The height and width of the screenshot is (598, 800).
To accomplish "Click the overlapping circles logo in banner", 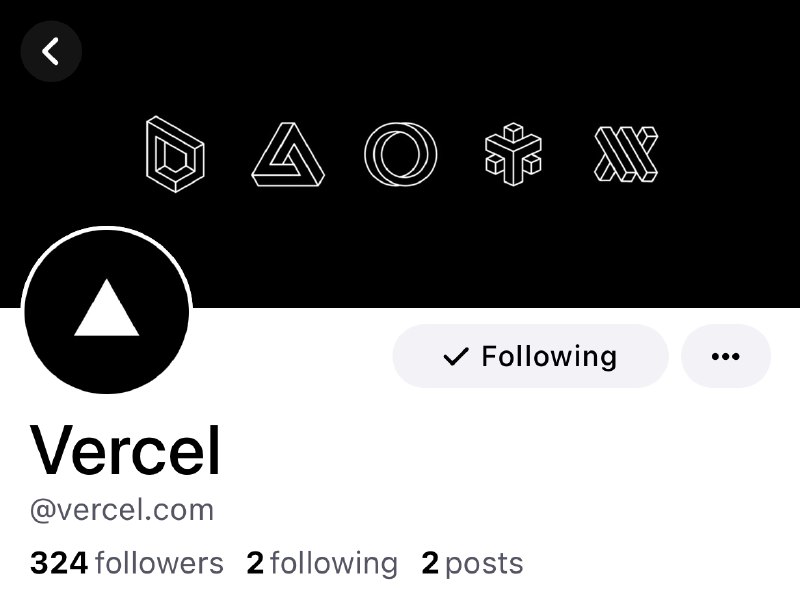I will point(401,154).
